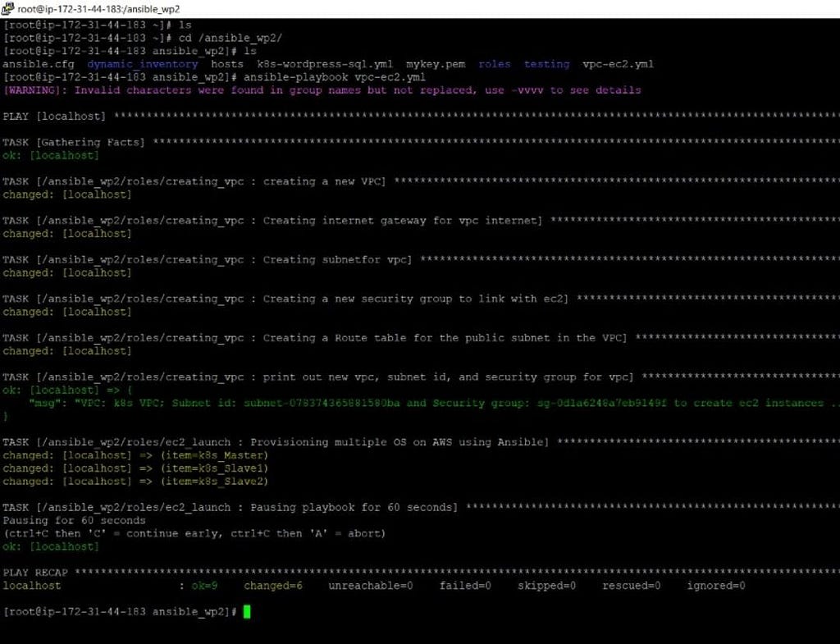Click the '(item=k8s_Slave2)' result line
The image size is (840, 644).
[x=214, y=481]
